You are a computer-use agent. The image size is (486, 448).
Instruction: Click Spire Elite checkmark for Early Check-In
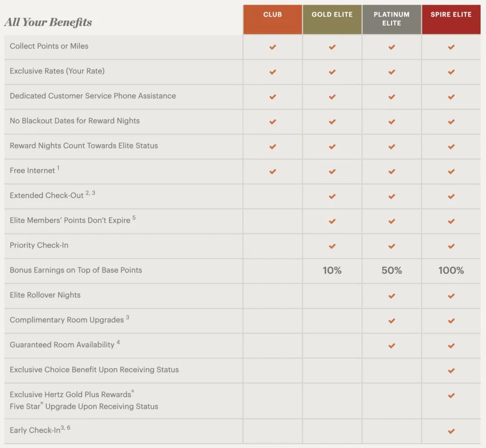pyautogui.click(x=451, y=431)
